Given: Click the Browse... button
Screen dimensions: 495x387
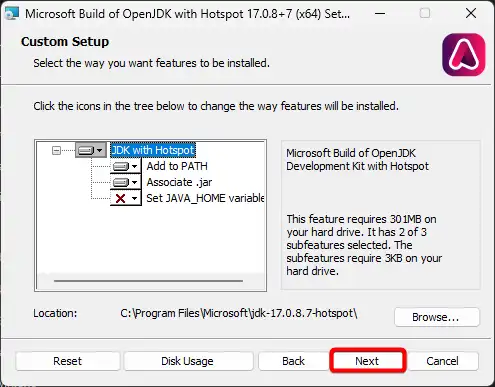Looking at the screenshot, I should point(437,317).
